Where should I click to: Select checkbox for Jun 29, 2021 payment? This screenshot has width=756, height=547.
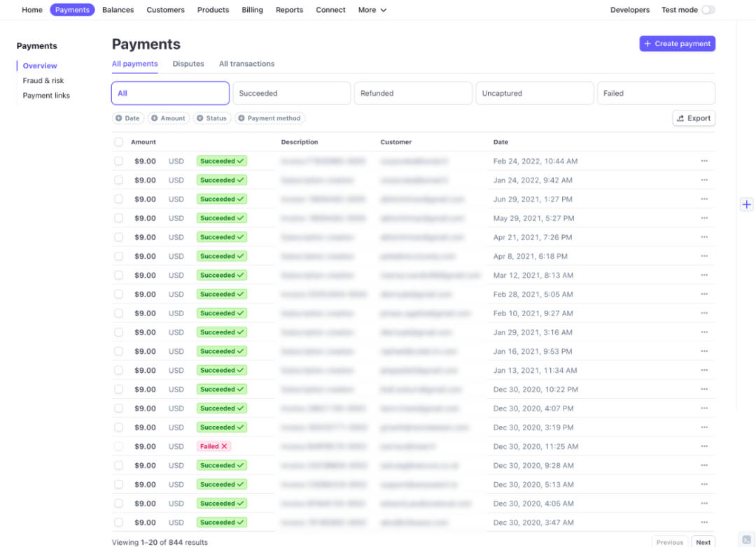[118, 199]
